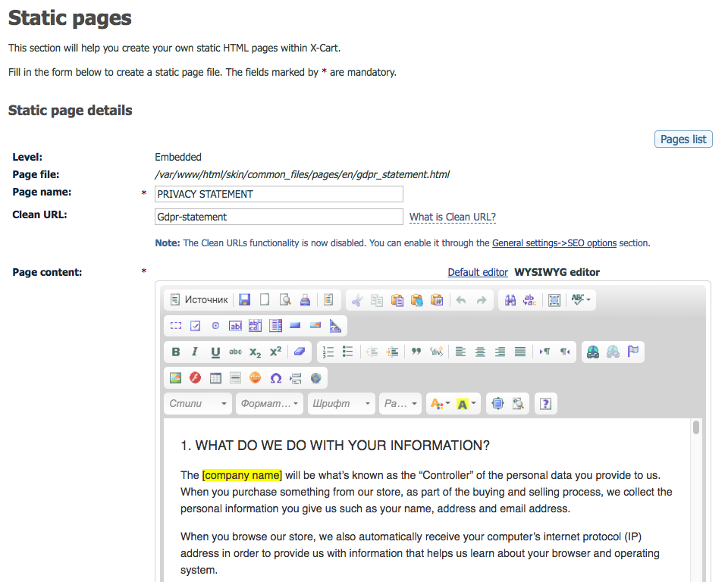Screen dimensions: 728x582
Task: Open the Стили styles dropdown
Action: (198, 404)
